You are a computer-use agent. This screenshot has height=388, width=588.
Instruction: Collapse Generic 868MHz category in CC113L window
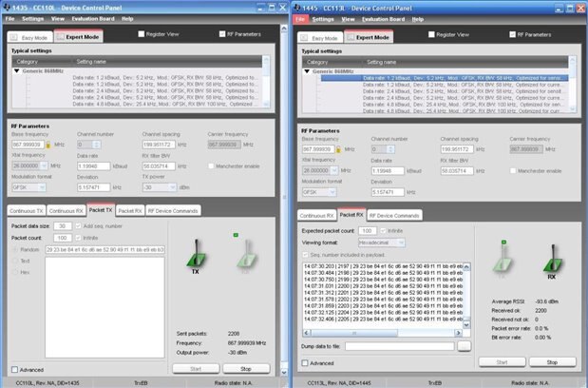pos(307,71)
